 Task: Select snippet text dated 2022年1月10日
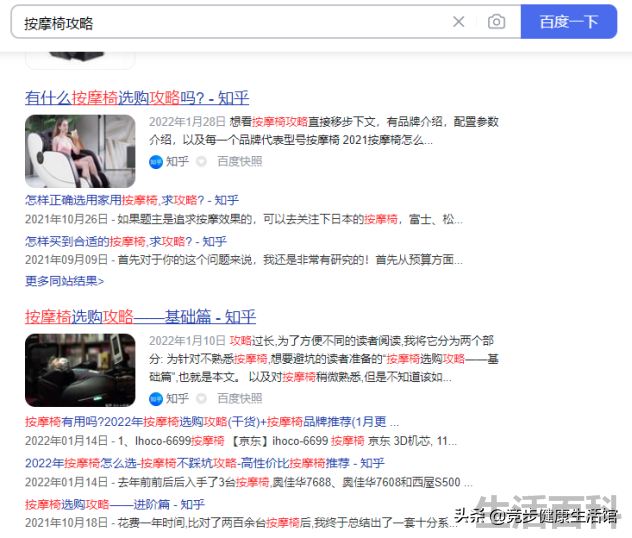324,359
